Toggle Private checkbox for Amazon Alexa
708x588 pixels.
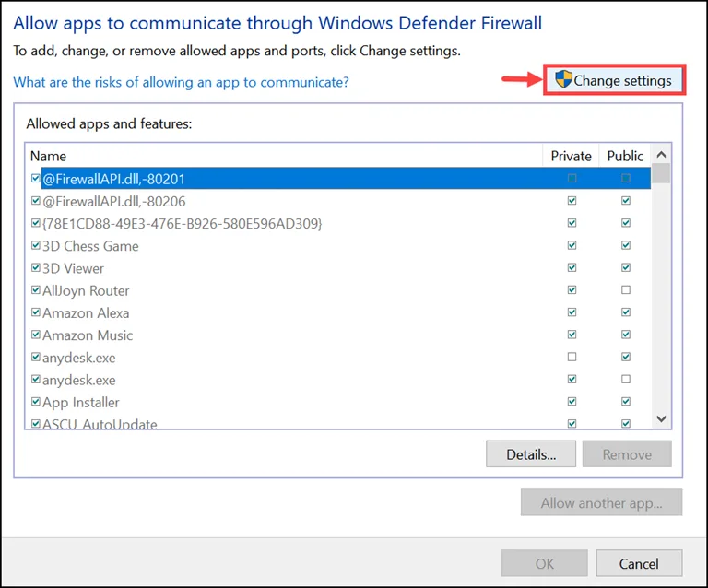[x=572, y=312]
